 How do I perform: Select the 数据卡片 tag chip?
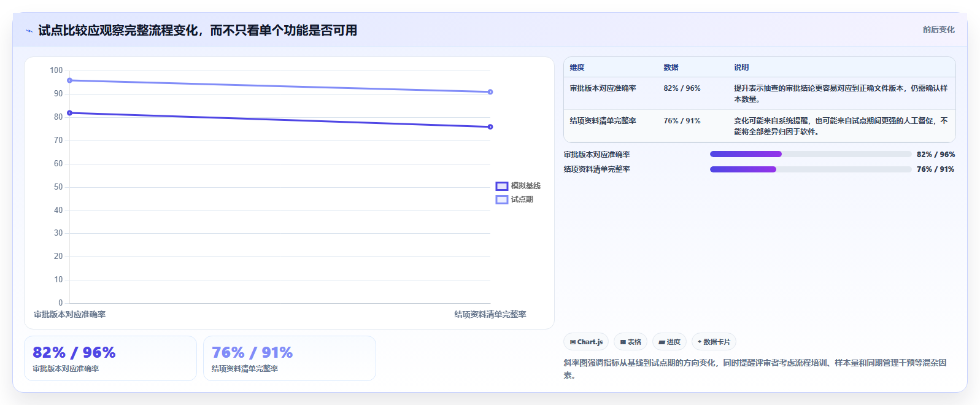[x=714, y=342]
